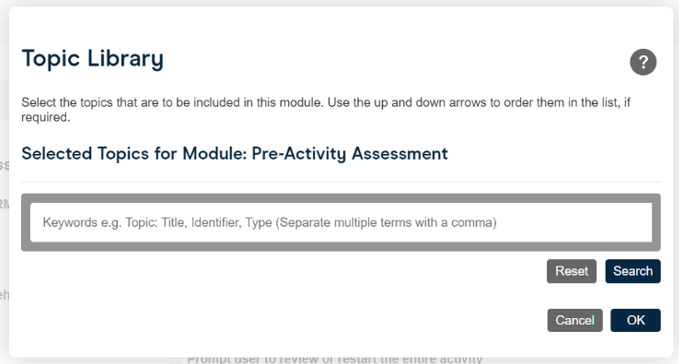Viewport: 679px width, 364px height.
Task: Click the Selected Topics for Module heading
Action: point(235,154)
